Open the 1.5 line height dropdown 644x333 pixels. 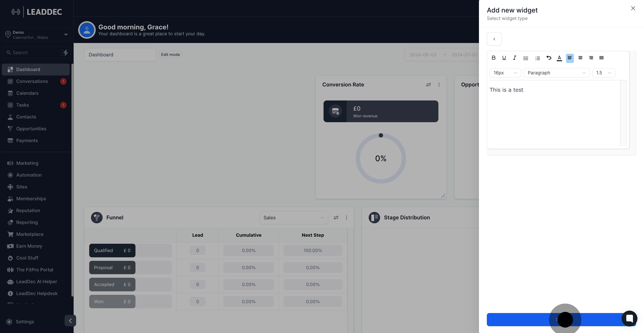point(603,73)
